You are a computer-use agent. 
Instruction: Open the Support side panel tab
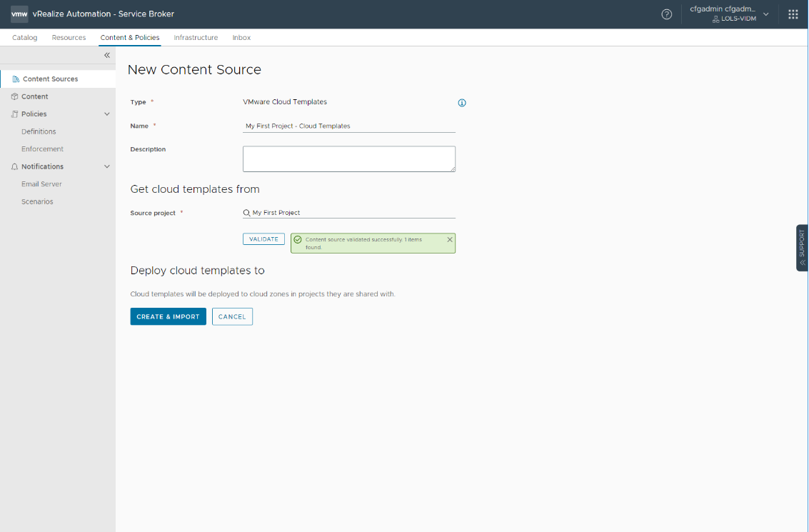coord(802,248)
